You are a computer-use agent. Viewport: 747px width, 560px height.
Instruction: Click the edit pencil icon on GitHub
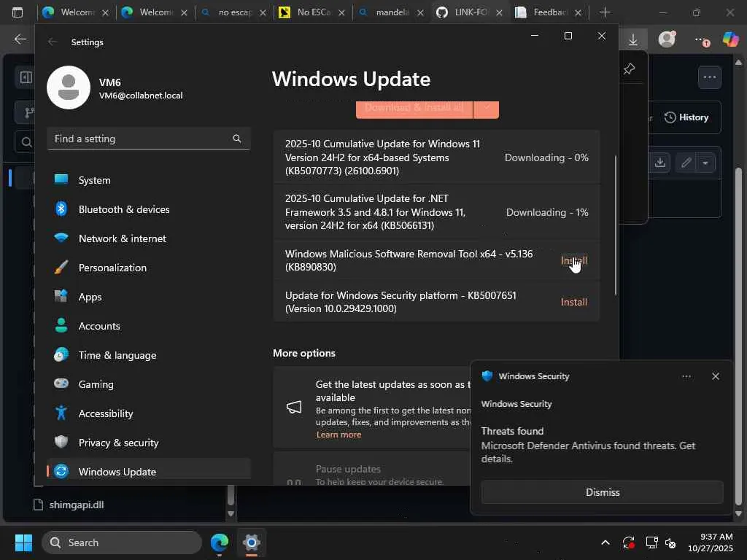[686, 163]
